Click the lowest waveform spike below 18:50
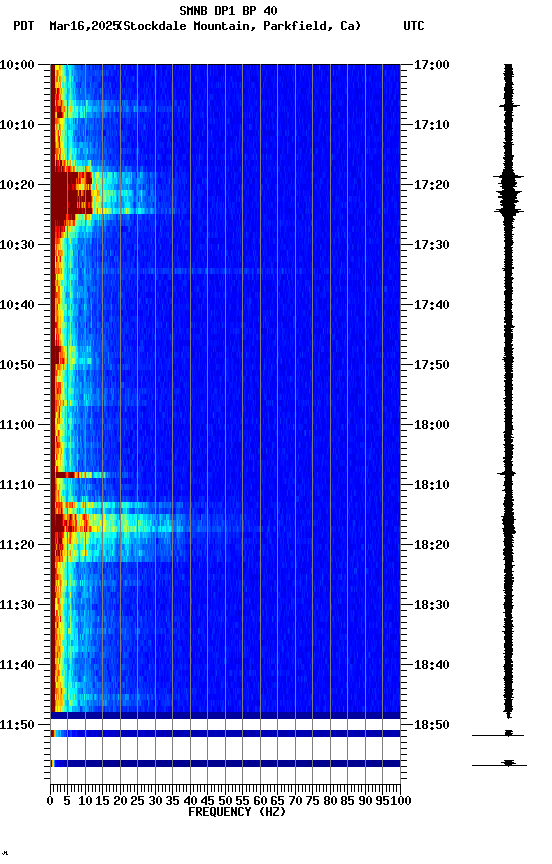This screenshot has width=552, height=864. [500, 764]
